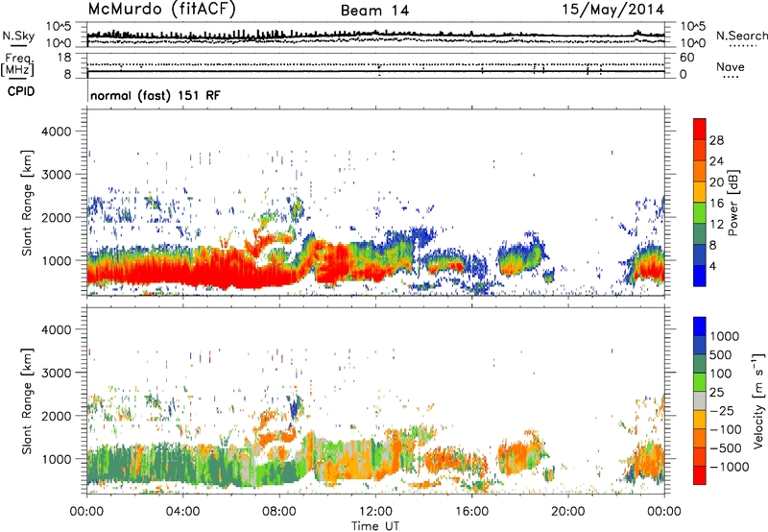Pick the gray Velocity colorbar segment between 25 and -25
This screenshot has height=532, width=768.
700,400
